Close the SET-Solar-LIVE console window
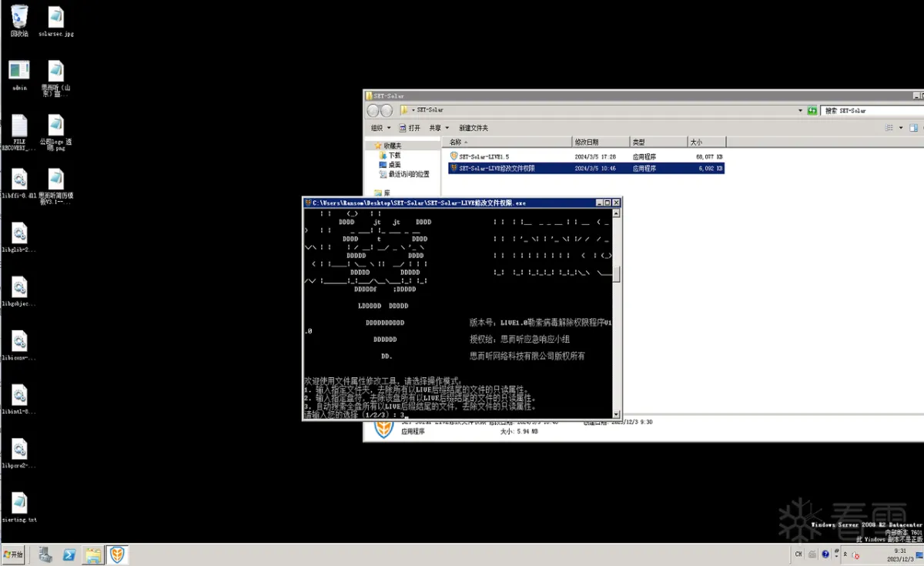 (x=616, y=203)
